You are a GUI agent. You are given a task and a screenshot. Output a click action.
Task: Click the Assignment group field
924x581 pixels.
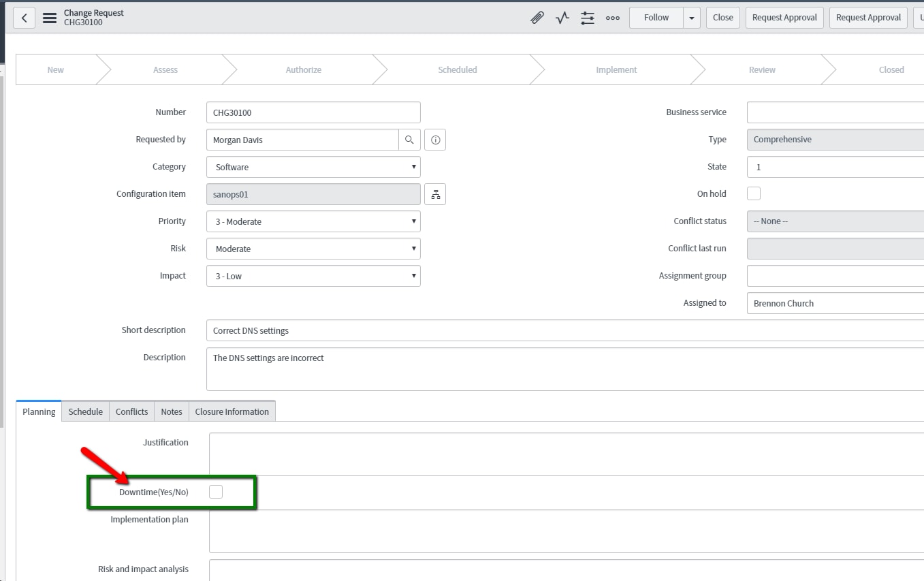(x=835, y=276)
